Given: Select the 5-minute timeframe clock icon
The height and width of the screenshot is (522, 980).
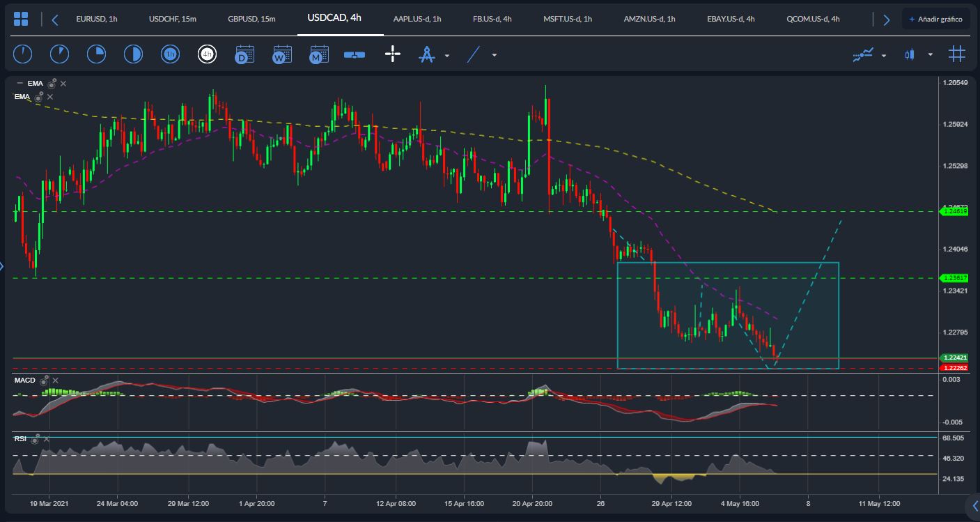Looking at the screenshot, I should pos(59,54).
